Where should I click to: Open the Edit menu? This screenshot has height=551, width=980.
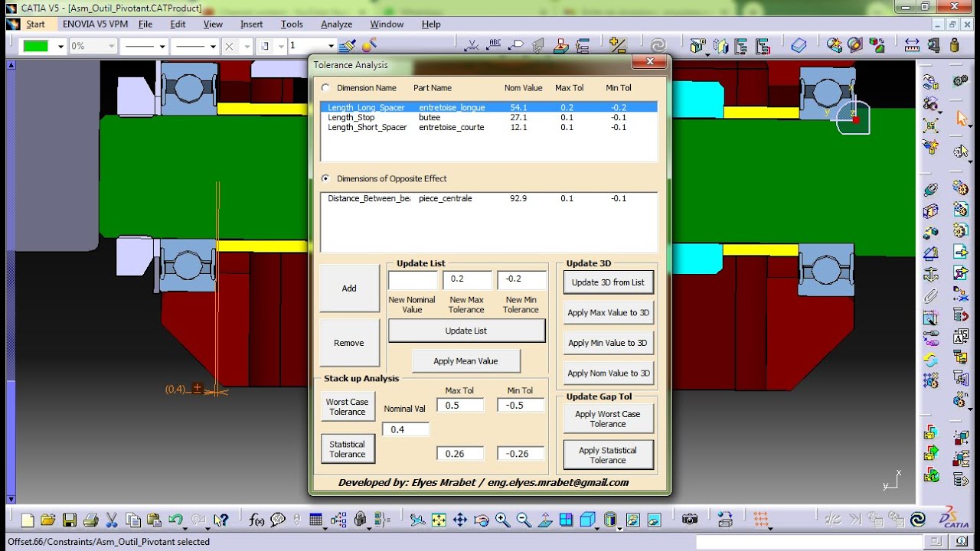coord(178,24)
